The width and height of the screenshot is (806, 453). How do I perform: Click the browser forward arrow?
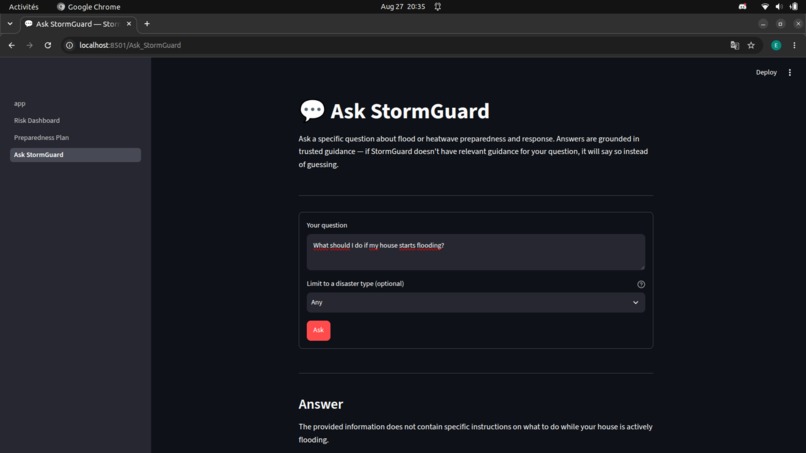tap(29, 45)
